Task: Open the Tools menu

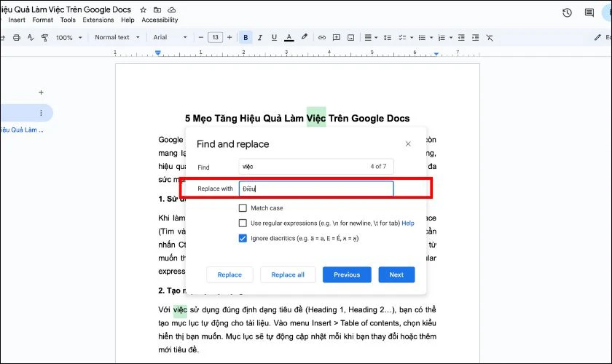Action: point(68,20)
